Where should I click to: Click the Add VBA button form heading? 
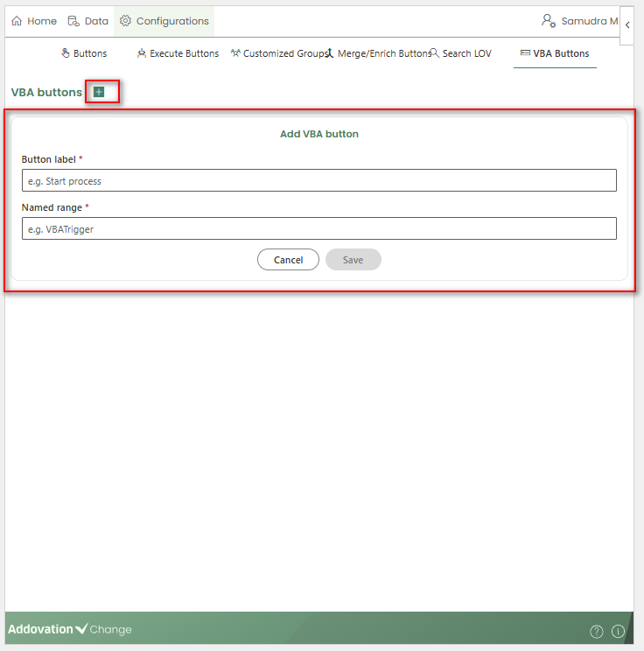click(318, 134)
